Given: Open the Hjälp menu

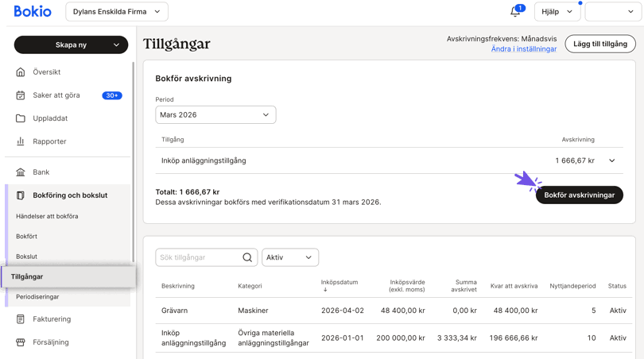Looking at the screenshot, I should coord(557,12).
